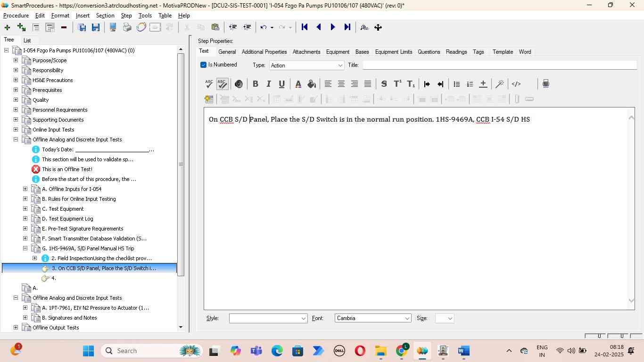
Task: Go to next step arrow icon
Action: [333, 27]
